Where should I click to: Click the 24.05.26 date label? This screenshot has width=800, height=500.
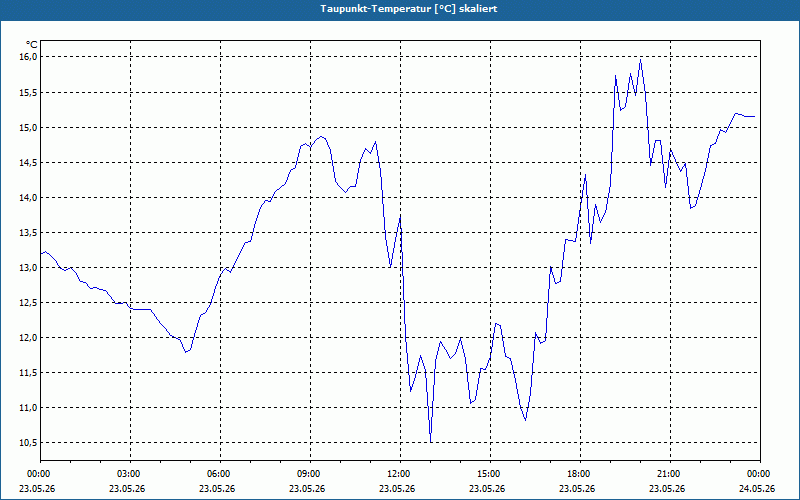point(757,488)
